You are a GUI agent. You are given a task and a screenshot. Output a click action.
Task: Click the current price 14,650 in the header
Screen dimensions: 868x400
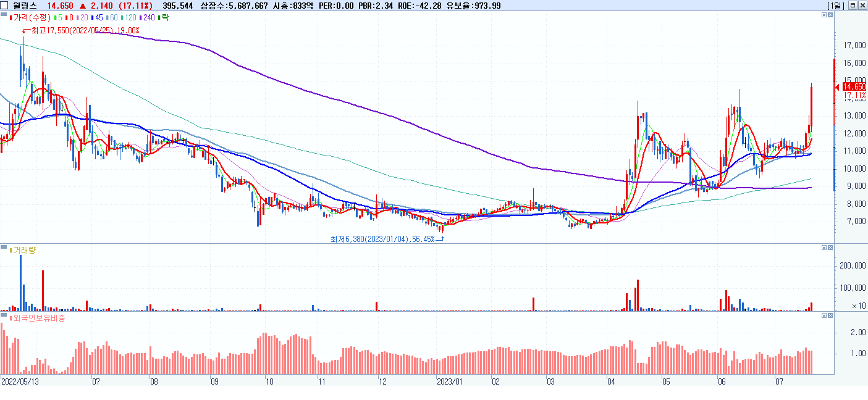point(61,6)
